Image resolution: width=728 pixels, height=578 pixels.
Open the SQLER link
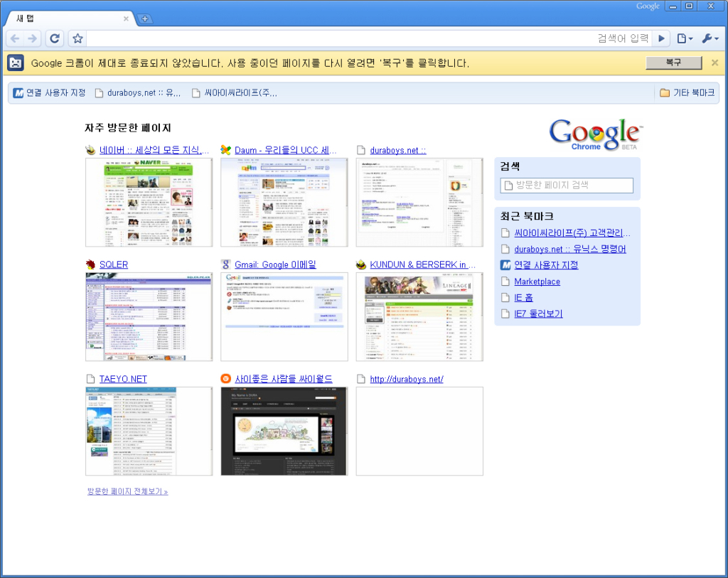pyautogui.click(x=113, y=264)
